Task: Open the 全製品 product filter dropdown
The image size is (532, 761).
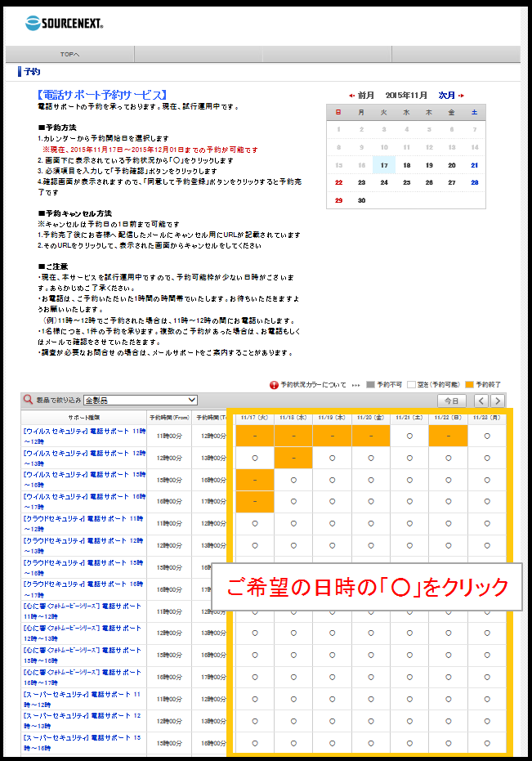Action: [140, 400]
